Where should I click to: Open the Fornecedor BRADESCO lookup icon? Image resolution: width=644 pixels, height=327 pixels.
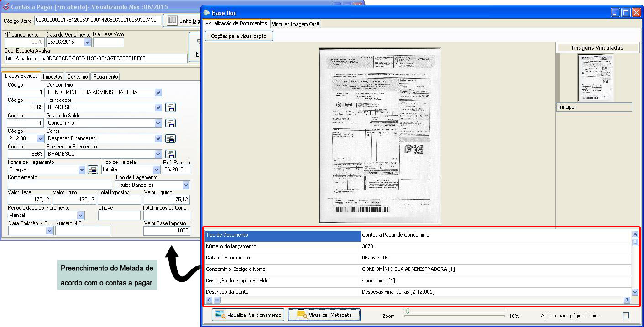click(170, 108)
